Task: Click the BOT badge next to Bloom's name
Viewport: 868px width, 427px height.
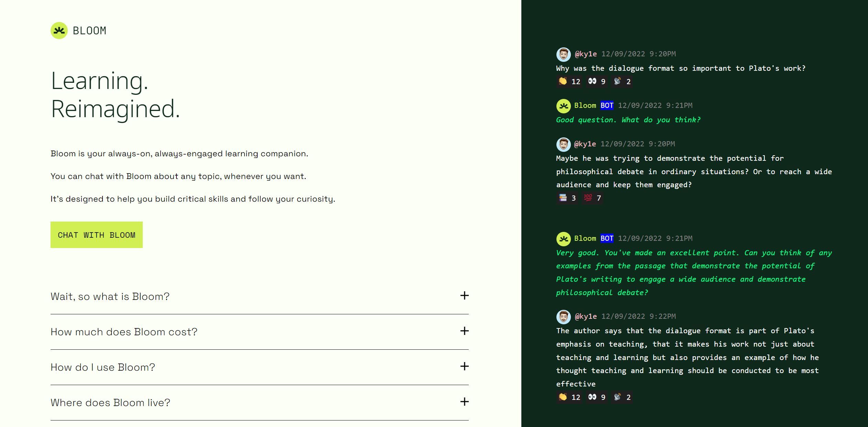Action: point(606,105)
